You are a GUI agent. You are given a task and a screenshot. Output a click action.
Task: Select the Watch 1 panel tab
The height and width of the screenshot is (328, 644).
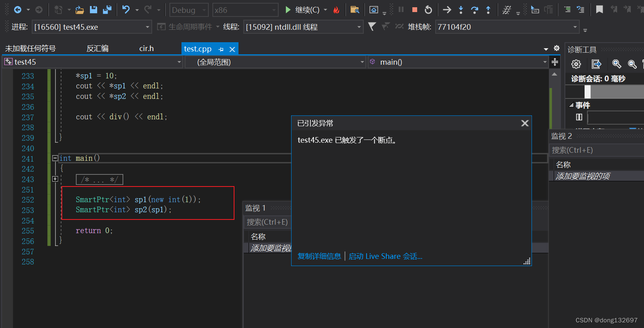click(x=255, y=208)
